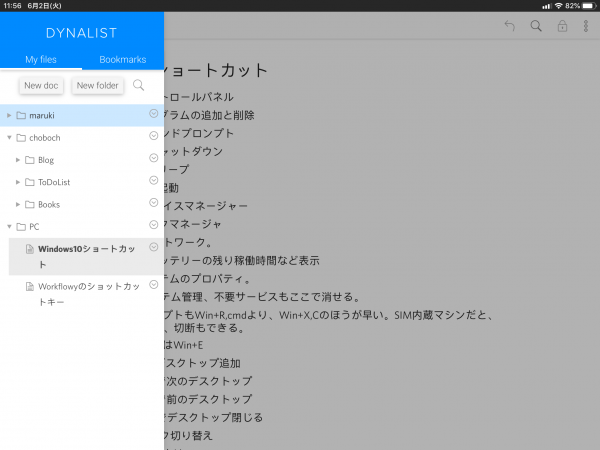600x450 pixels.
Task: Expand the Blog folder arrow
Action: pyautogui.click(x=18, y=159)
